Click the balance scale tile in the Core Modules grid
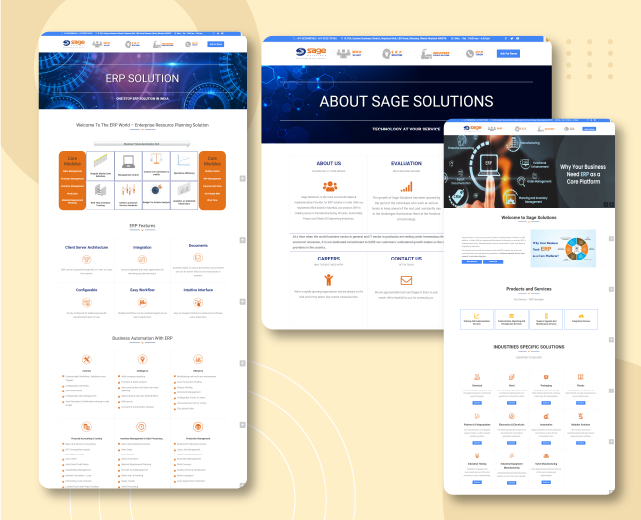Screen dimensions: 641x520 [x=156, y=166]
